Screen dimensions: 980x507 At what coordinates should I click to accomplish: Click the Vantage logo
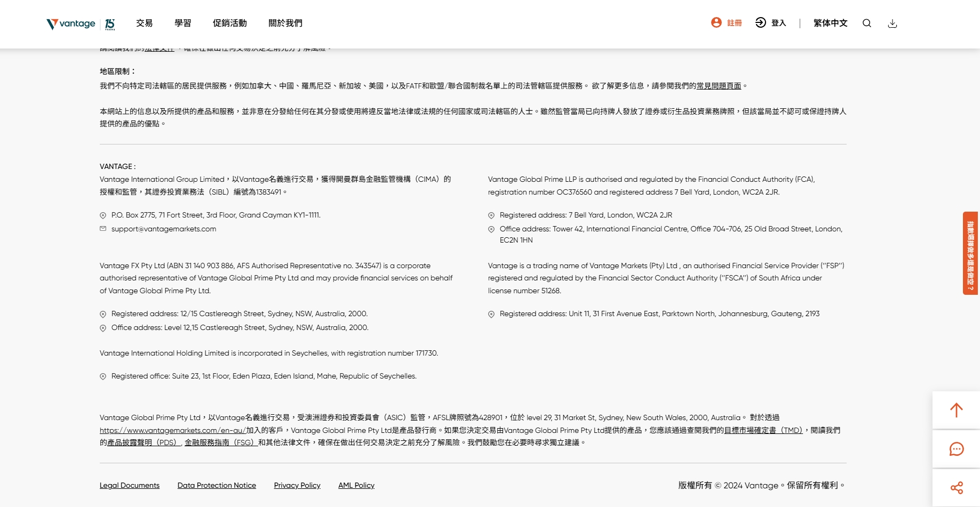[69, 23]
